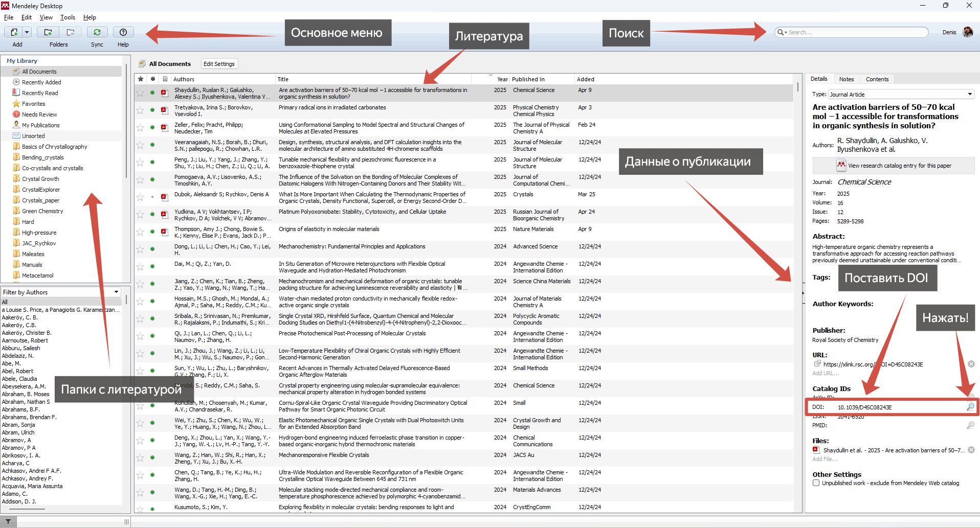Select Aakeröy, Christer B. in author filter
This screenshot has height=528, width=980.
tap(27, 333)
